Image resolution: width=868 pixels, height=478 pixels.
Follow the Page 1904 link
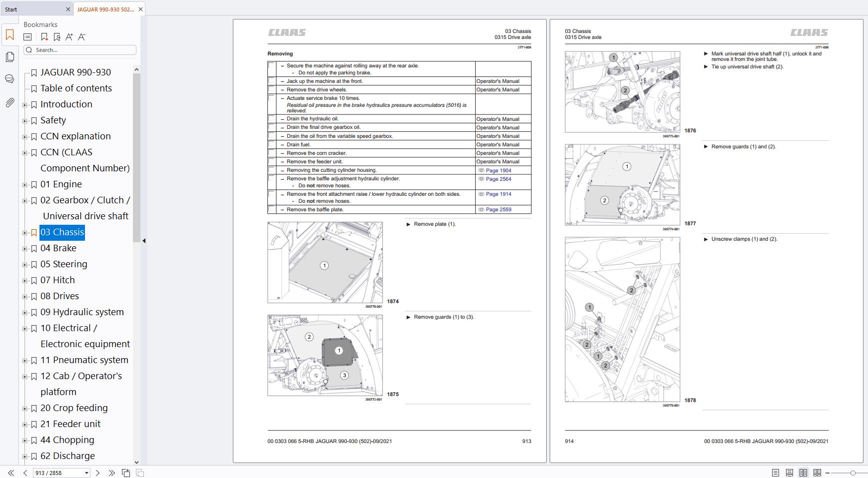pos(498,170)
